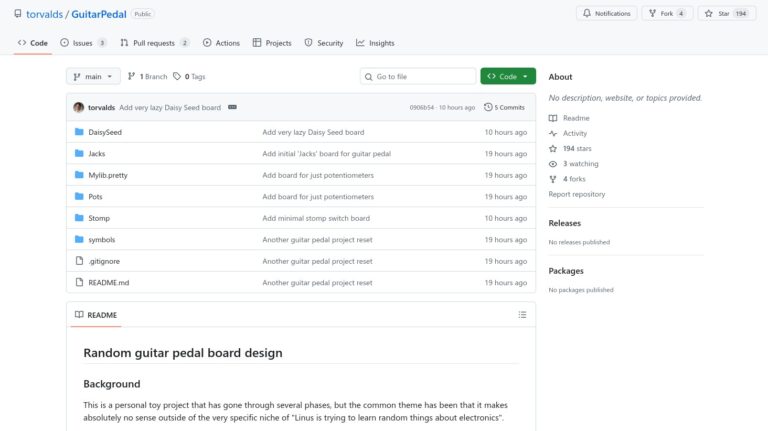Click Report repository link
Screen dimensions: 768x431
point(576,194)
